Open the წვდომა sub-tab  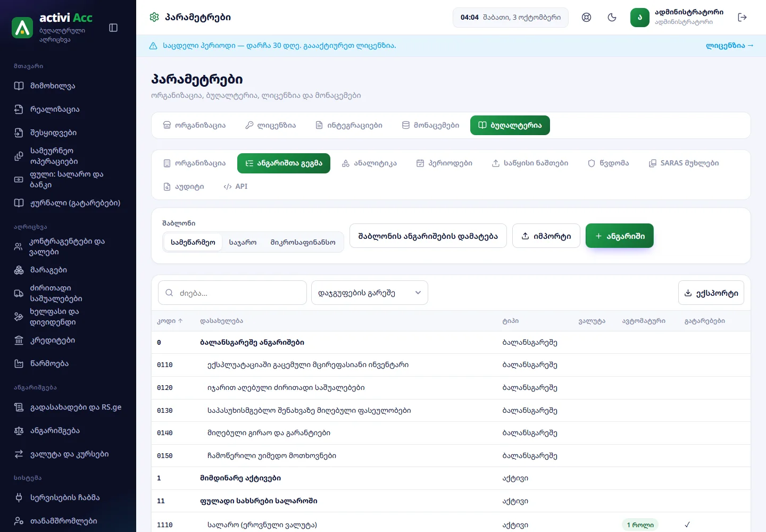click(x=608, y=163)
